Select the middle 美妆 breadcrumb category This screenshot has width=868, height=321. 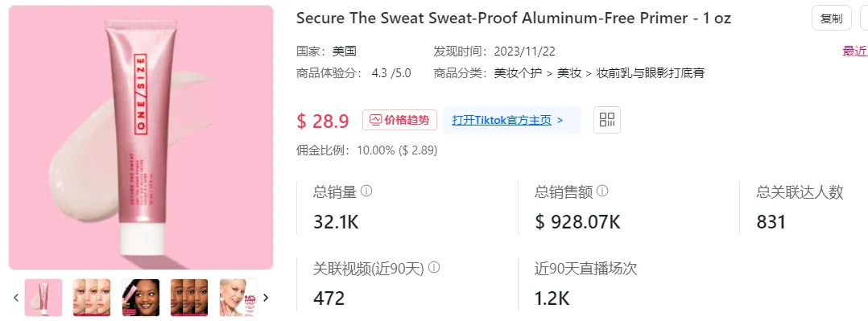click(x=569, y=73)
